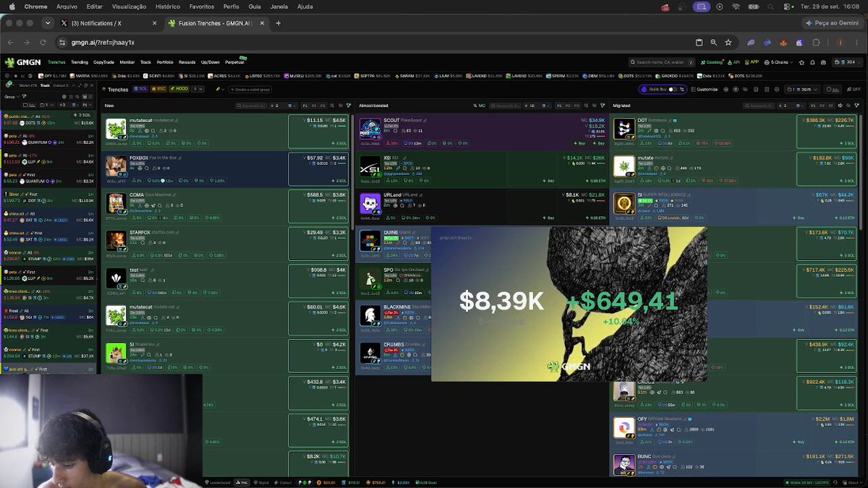Toggle the HOOD chain filter
The image size is (868, 488).
point(178,89)
